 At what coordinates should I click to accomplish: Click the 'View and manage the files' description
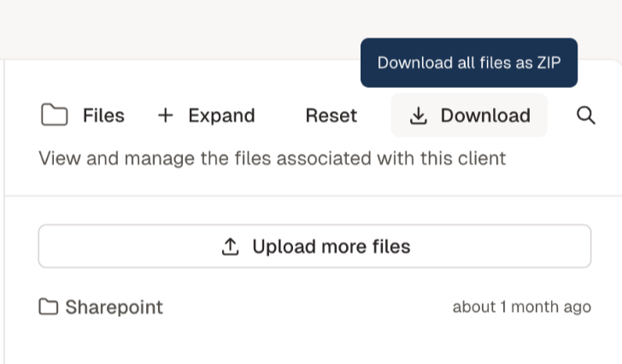(272, 159)
